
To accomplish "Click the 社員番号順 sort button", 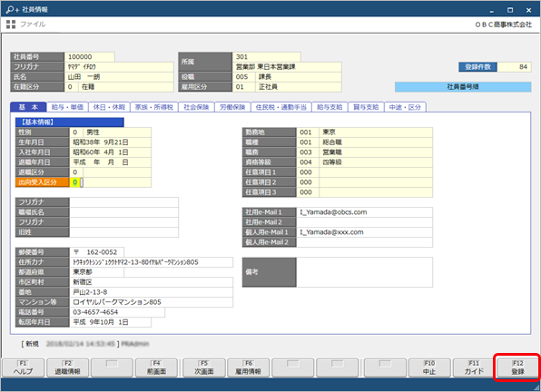I will point(463,87).
